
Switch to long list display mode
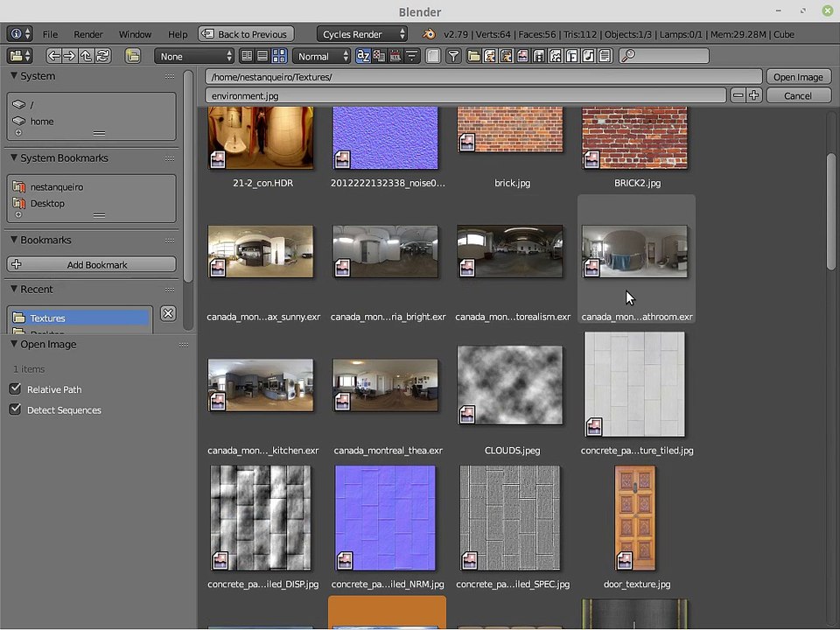262,56
